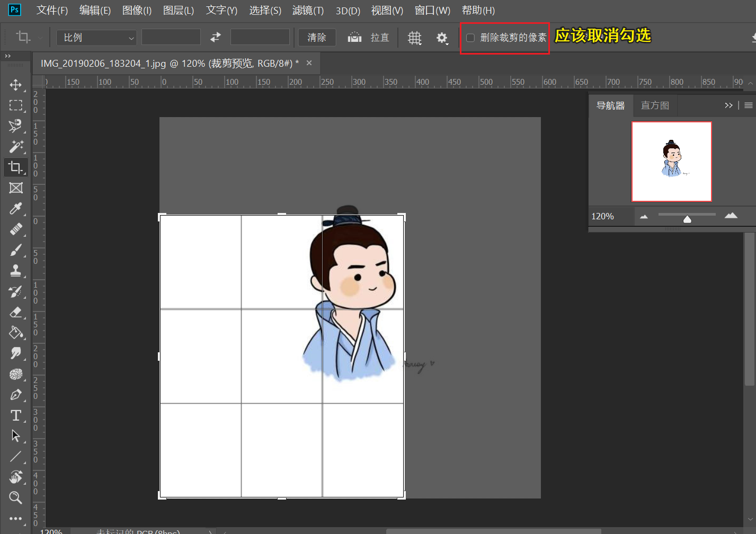Screen dimensions: 756x534
Task: Select the Eraser tool
Action: [x=16, y=312]
